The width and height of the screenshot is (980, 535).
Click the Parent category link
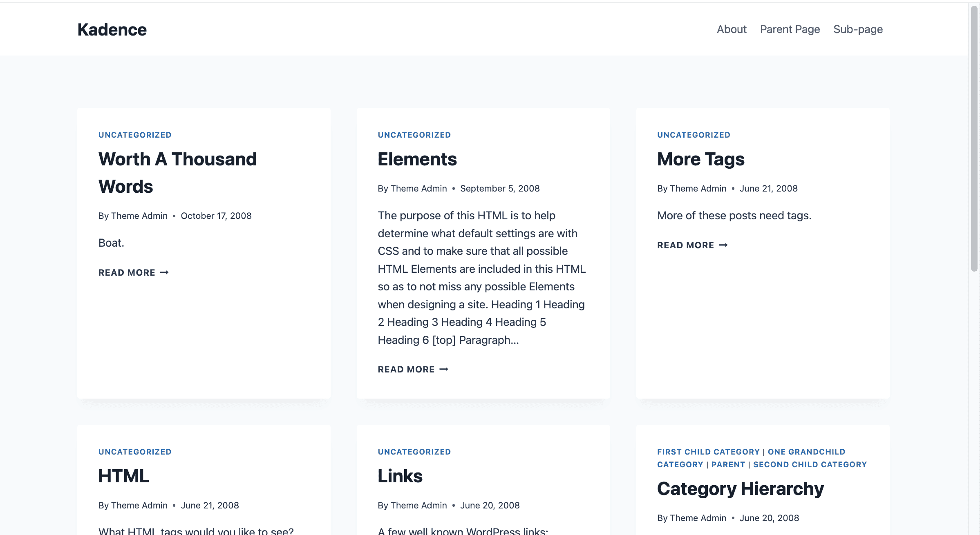728,464
